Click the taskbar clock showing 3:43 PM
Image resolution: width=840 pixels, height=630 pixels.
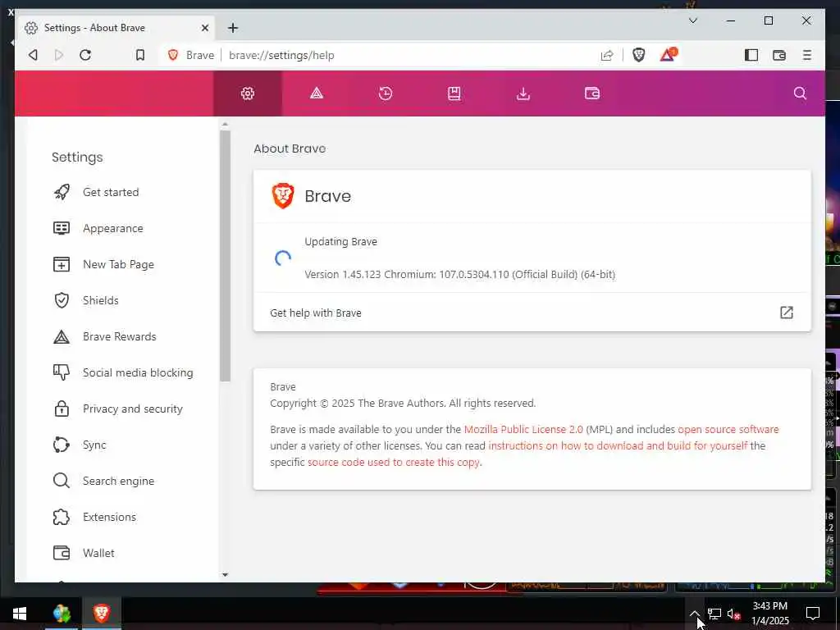[x=769, y=613]
